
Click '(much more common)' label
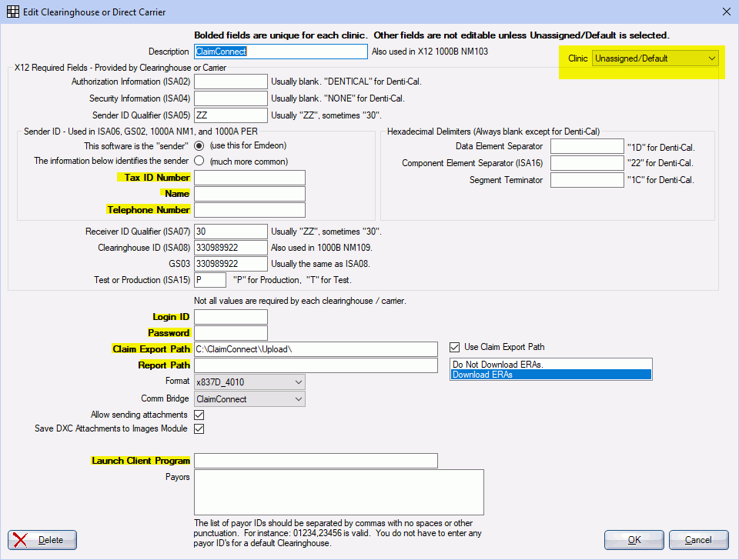click(249, 162)
